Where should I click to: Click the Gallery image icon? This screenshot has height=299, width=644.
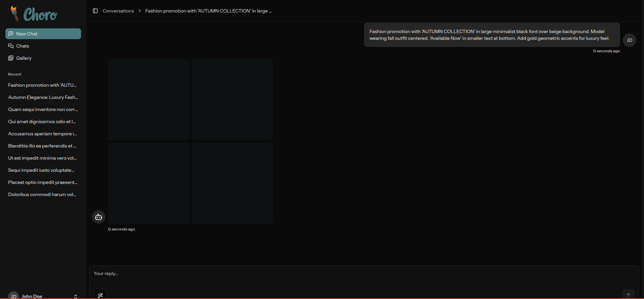(11, 58)
